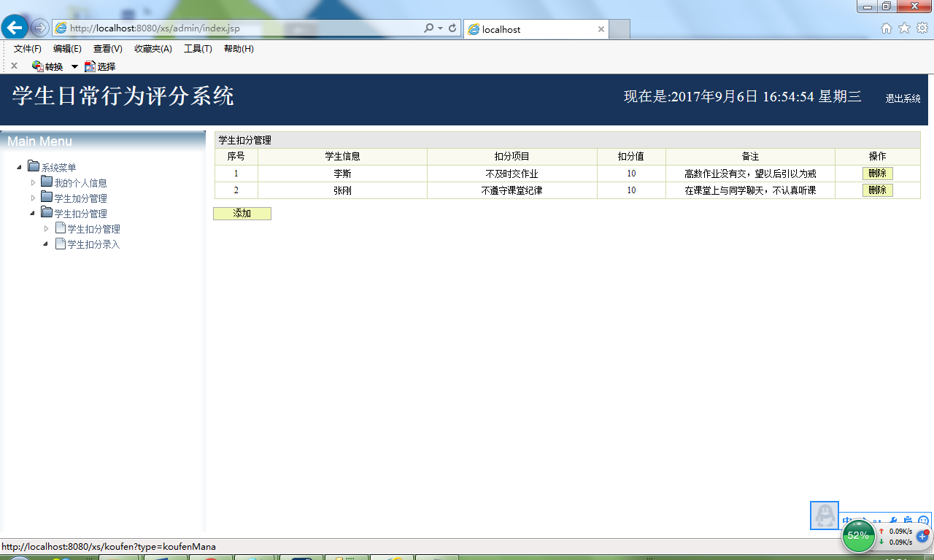Click the search magnifier in address bar

point(429,28)
